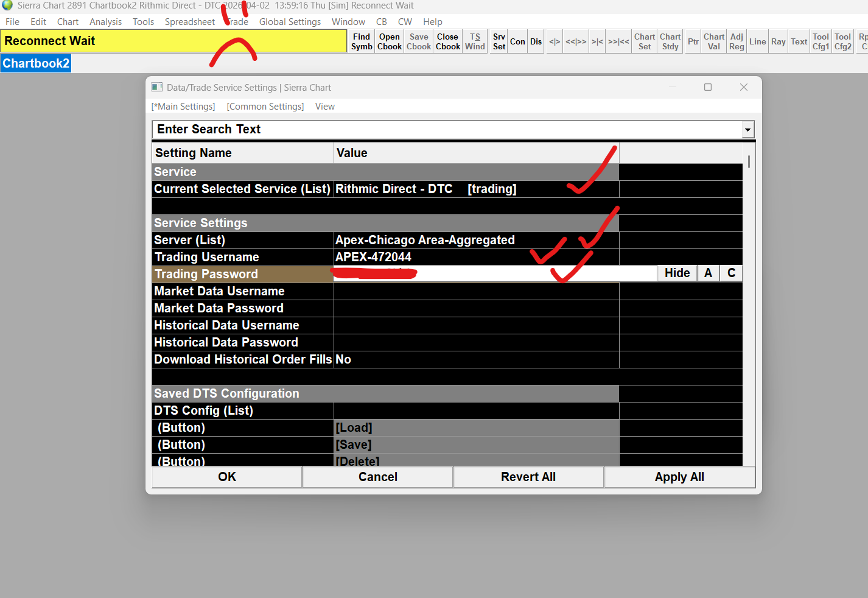868x598 pixels.
Task: Click Hide next to Trading Password
Action: pos(677,273)
